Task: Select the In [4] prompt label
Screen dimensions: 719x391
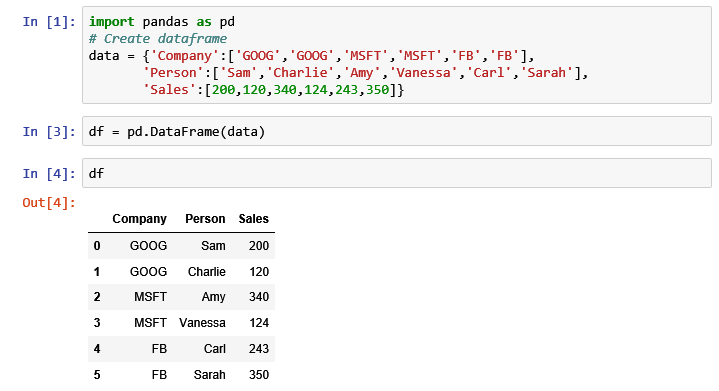Action: pyautogui.click(x=49, y=173)
